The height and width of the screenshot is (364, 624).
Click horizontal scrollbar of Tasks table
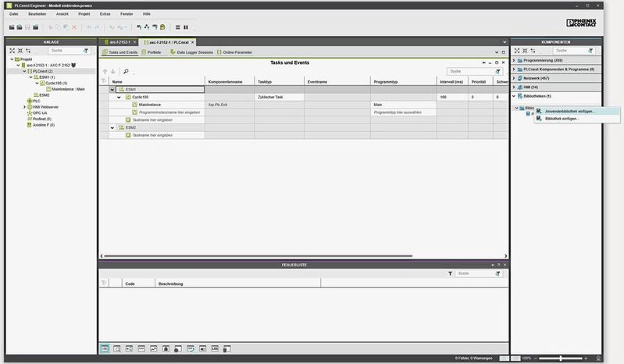tap(258, 255)
